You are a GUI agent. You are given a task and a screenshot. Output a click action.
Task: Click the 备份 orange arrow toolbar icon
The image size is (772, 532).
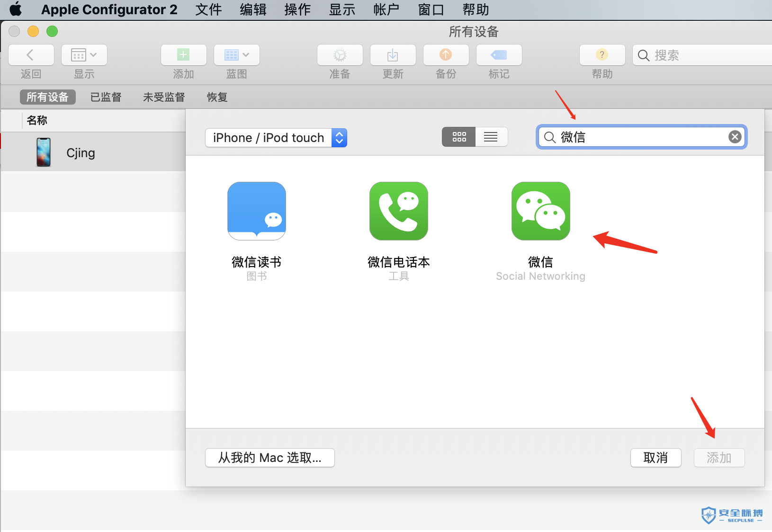pos(446,55)
